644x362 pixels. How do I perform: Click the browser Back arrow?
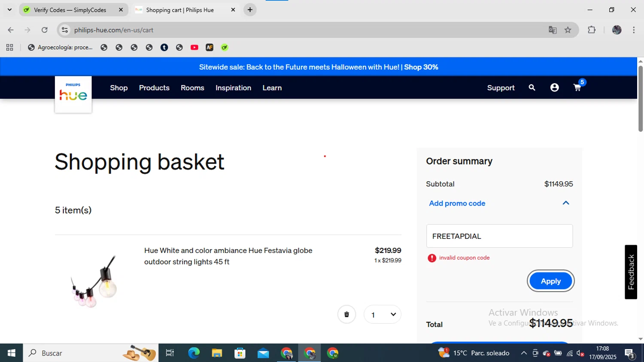click(11, 30)
